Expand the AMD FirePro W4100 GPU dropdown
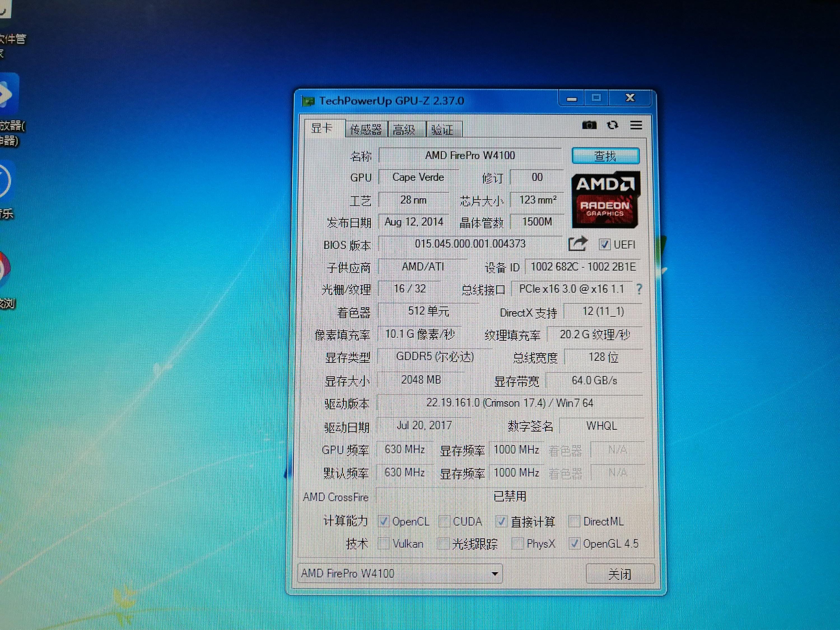Image resolution: width=840 pixels, height=630 pixels. 495,573
